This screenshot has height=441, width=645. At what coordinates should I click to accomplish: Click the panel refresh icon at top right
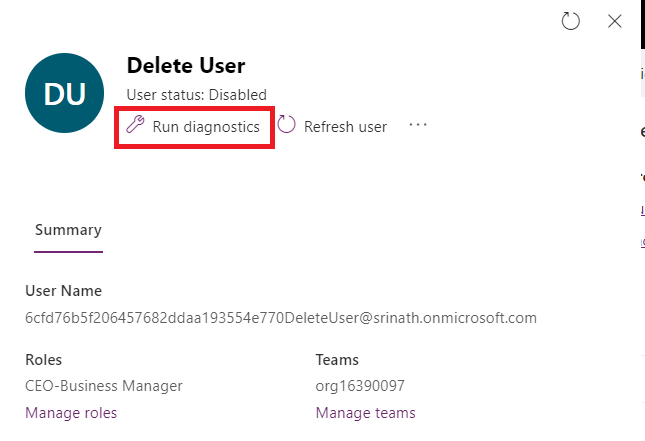tap(571, 21)
